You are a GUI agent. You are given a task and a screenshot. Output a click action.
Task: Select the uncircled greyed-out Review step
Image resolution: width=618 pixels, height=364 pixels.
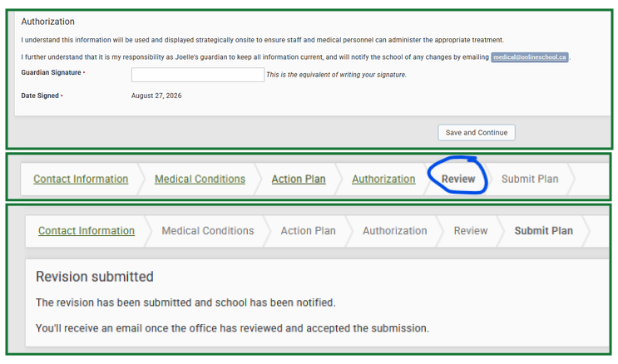(471, 230)
